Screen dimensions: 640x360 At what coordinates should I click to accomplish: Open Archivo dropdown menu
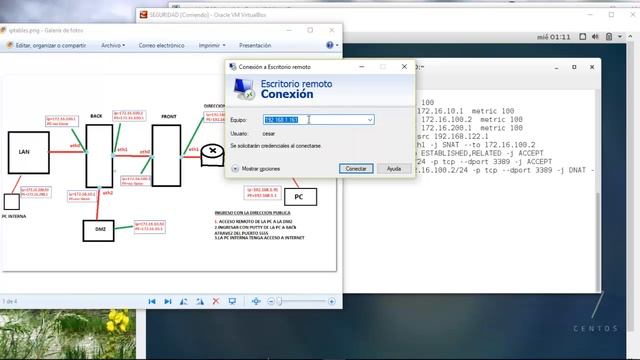click(113, 45)
